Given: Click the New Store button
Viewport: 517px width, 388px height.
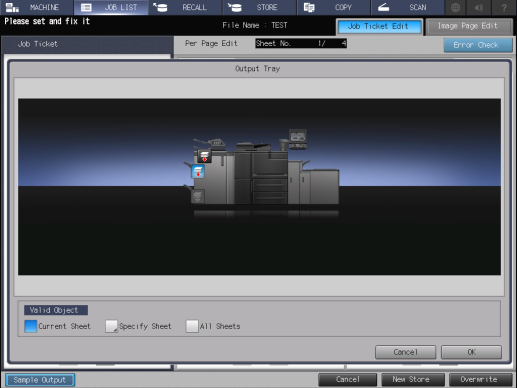Looking at the screenshot, I should 413,379.
